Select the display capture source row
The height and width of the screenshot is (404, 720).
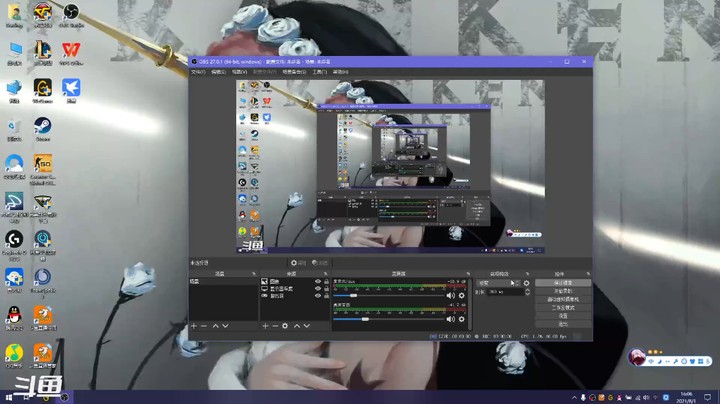[x=294, y=289]
